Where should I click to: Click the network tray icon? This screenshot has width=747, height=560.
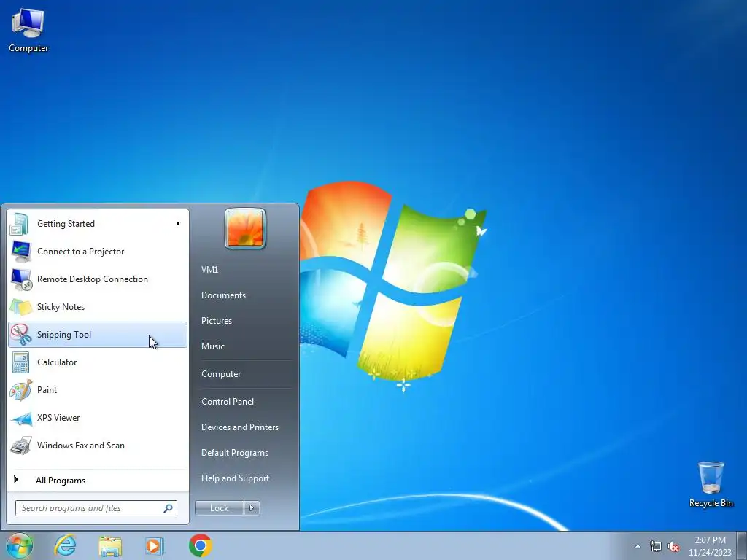(x=656, y=547)
